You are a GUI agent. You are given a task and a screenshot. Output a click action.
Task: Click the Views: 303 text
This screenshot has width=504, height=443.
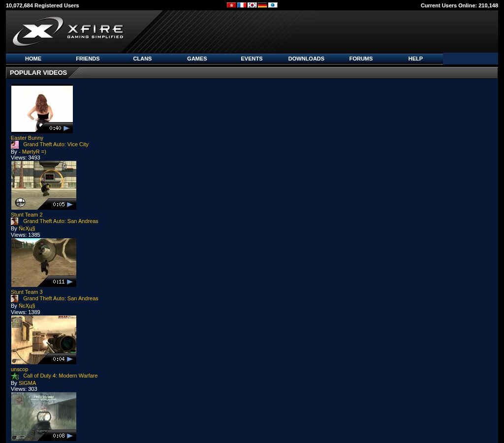click(x=24, y=389)
